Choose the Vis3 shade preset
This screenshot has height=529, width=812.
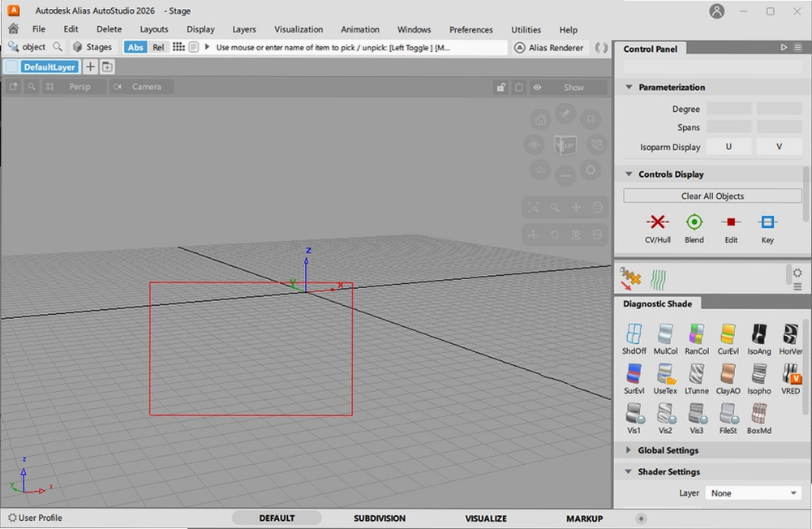tap(697, 419)
